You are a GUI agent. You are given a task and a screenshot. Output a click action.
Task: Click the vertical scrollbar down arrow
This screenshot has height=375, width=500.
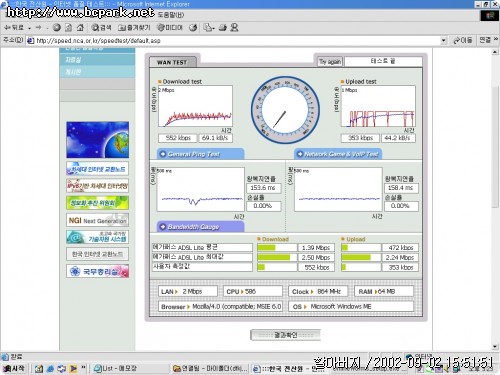coord(495,347)
